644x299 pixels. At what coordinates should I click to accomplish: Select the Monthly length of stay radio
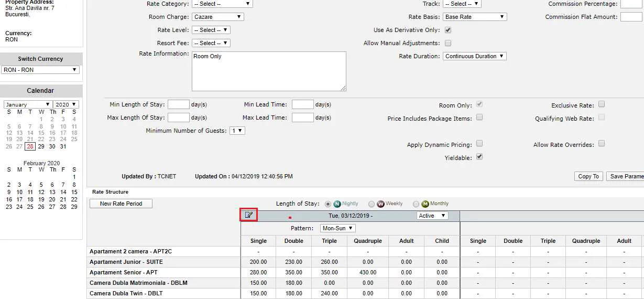pos(416,204)
